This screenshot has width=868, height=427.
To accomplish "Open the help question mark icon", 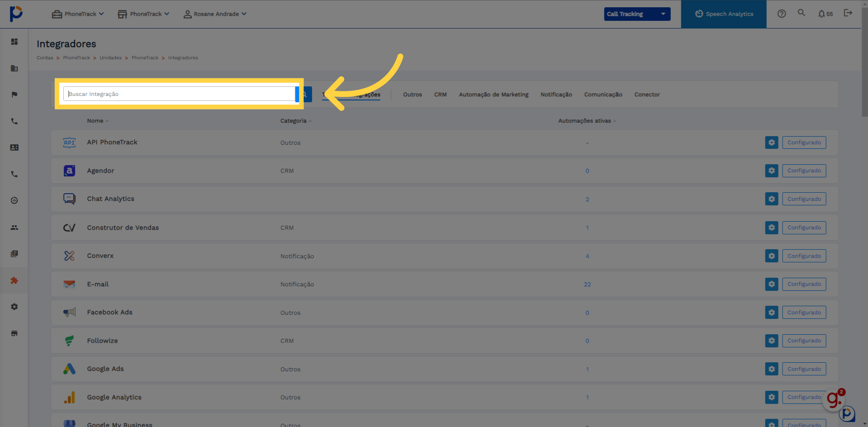I will [x=782, y=14].
